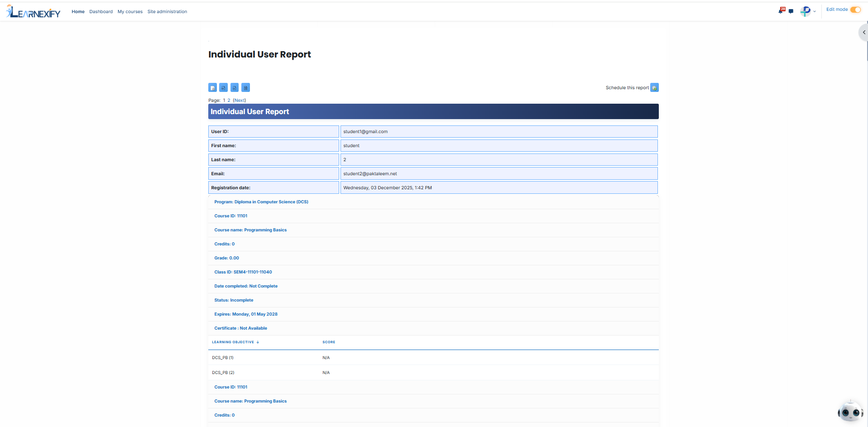Go to the Home menu item
This screenshot has height=427, width=868.
78,12
